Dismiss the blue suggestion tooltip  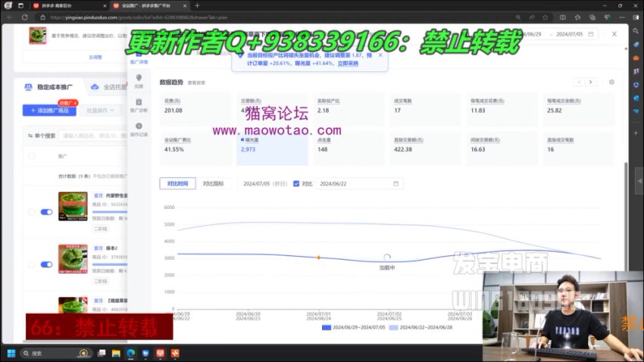point(380,55)
